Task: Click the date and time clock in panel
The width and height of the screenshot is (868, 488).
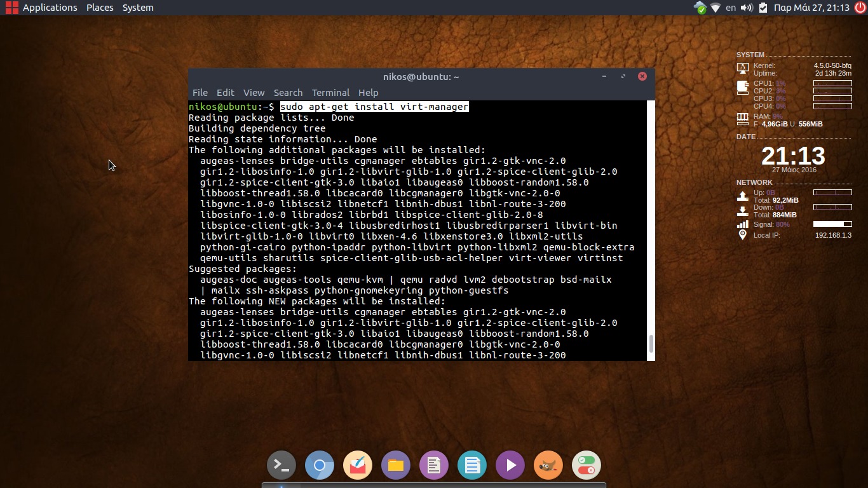Action: click(x=811, y=8)
